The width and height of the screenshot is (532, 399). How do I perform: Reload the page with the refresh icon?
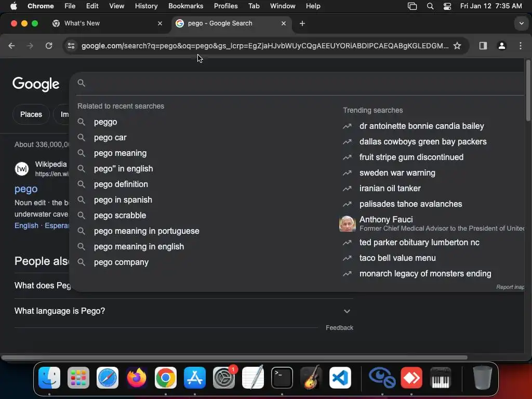click(x=49, y=46)
